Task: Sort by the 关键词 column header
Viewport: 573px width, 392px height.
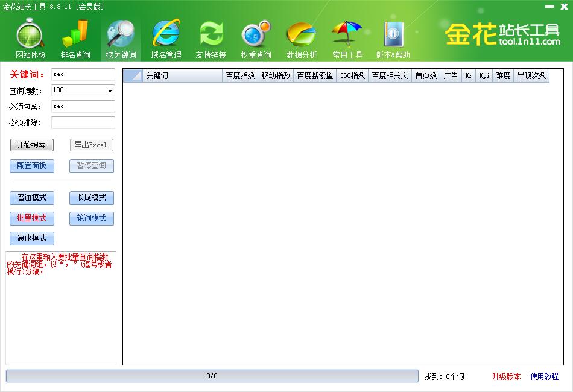Action: pos(182,75)
